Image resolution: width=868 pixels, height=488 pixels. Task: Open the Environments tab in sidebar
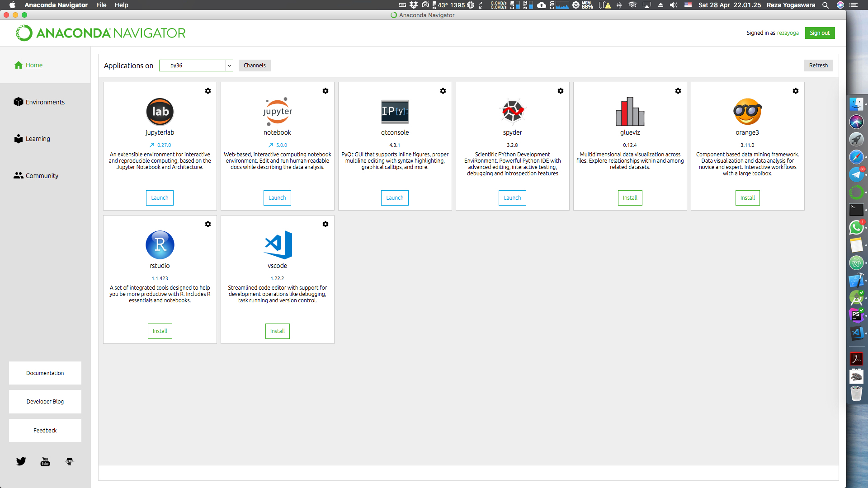[45, 102]
